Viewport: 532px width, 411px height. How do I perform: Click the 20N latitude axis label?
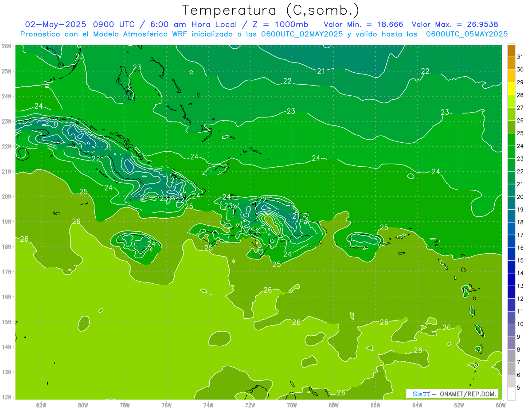tap(6, 196)
